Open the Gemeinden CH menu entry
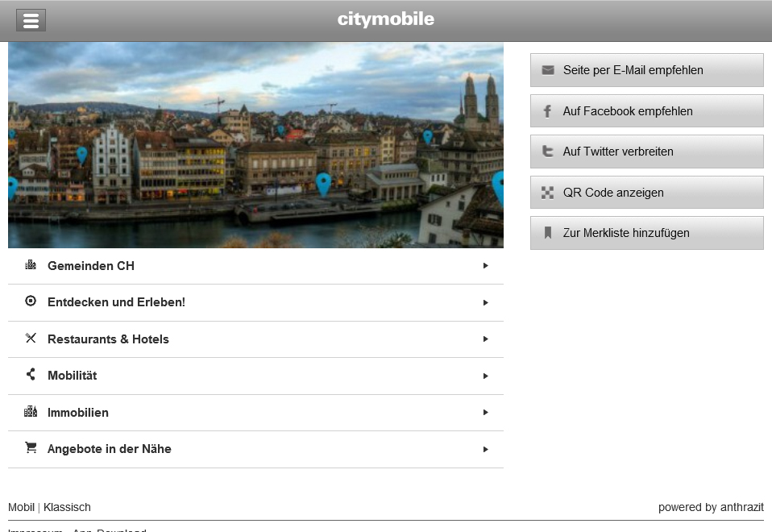Screen dimensions: 772x532 tap(255, 266)
